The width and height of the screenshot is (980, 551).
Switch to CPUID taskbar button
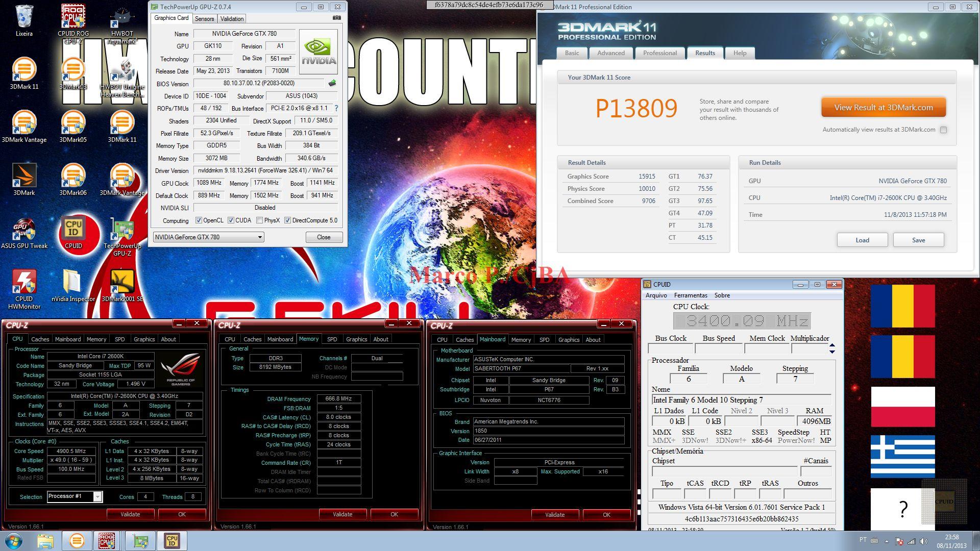coord(172,541)
